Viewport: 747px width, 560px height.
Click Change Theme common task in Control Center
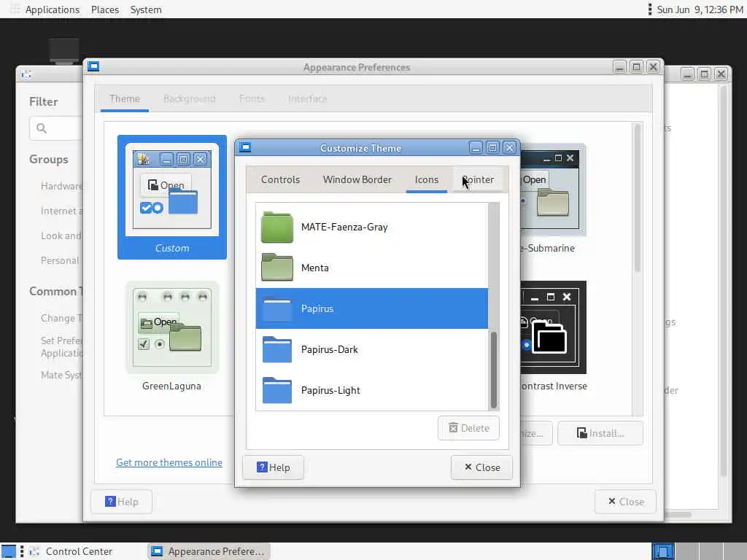pyautogui.click(x=61, y=318)
